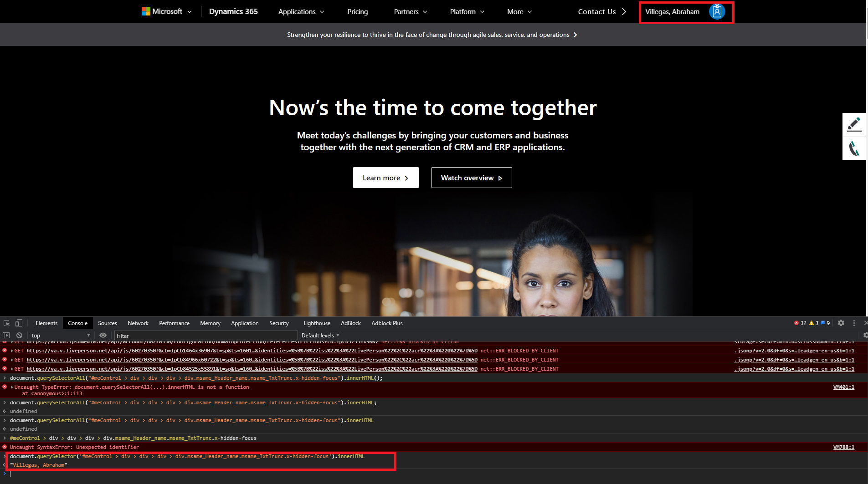This screenshot has width=868, height=484.
Task: Open the Applications menu dropdown
Action: (x=301, y=12)
